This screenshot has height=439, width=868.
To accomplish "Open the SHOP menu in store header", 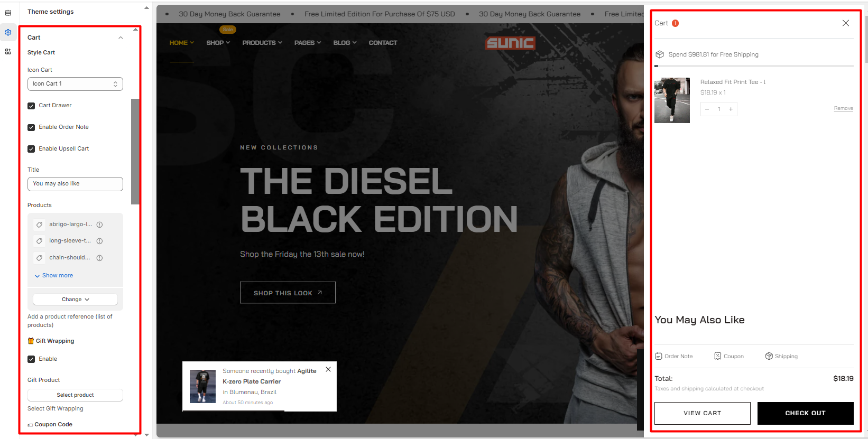I will tap(218, 43).
